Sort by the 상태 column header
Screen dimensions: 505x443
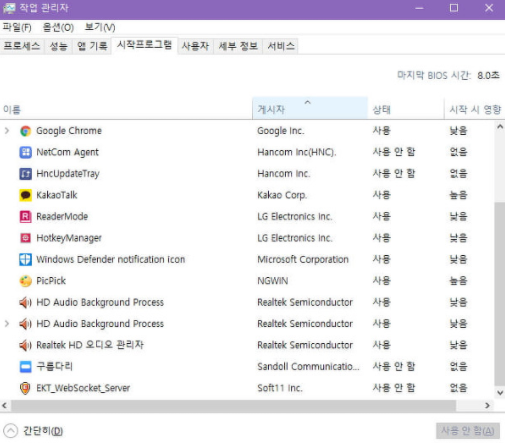click(406, 109)
